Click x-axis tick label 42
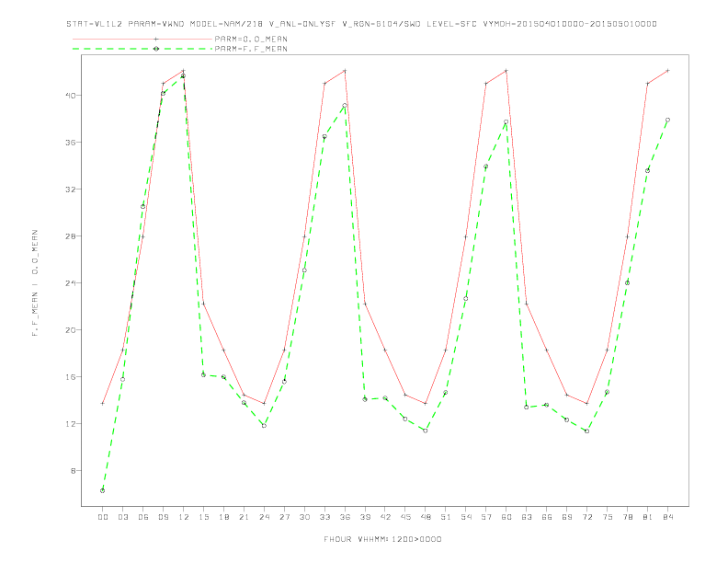This screenshot has width=728, height=563. click(385, 517)
